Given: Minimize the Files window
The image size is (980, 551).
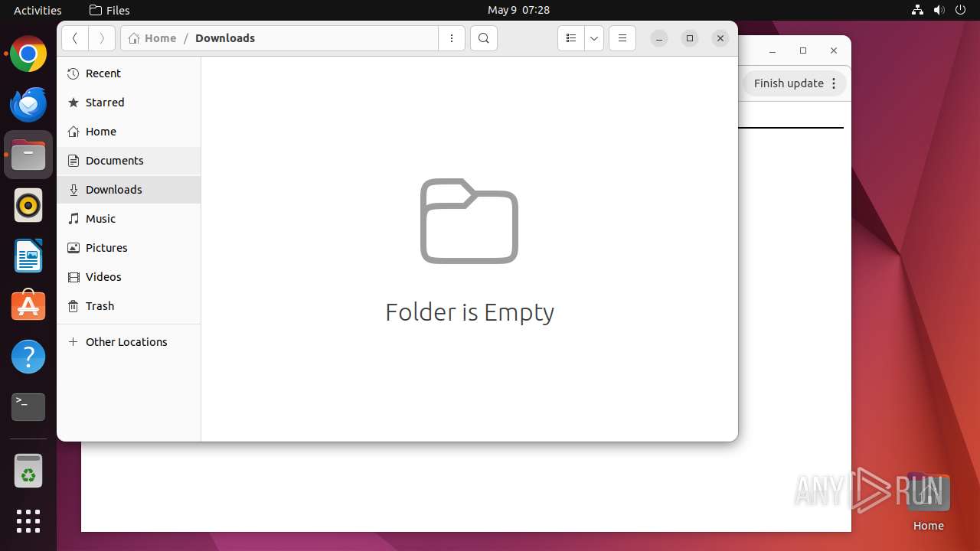Looking at the screenshot, I should [x=659, y=38].
